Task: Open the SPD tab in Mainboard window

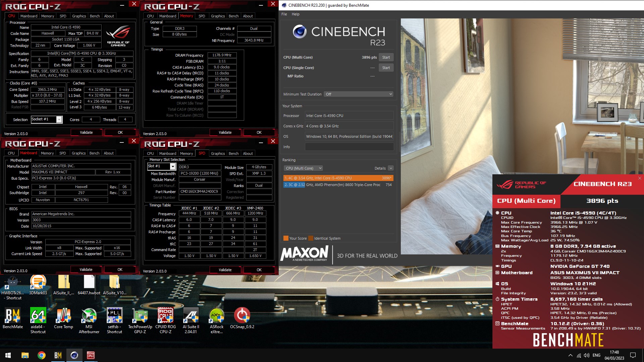Action: (x=63, y=153)
